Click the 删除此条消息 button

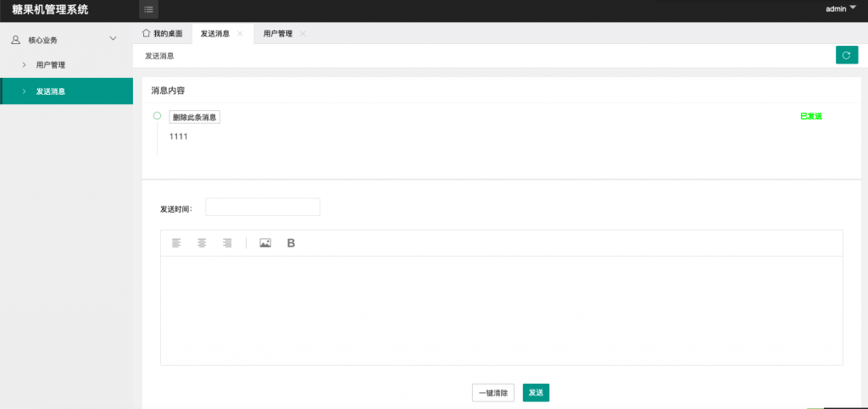tap(194, 117)
